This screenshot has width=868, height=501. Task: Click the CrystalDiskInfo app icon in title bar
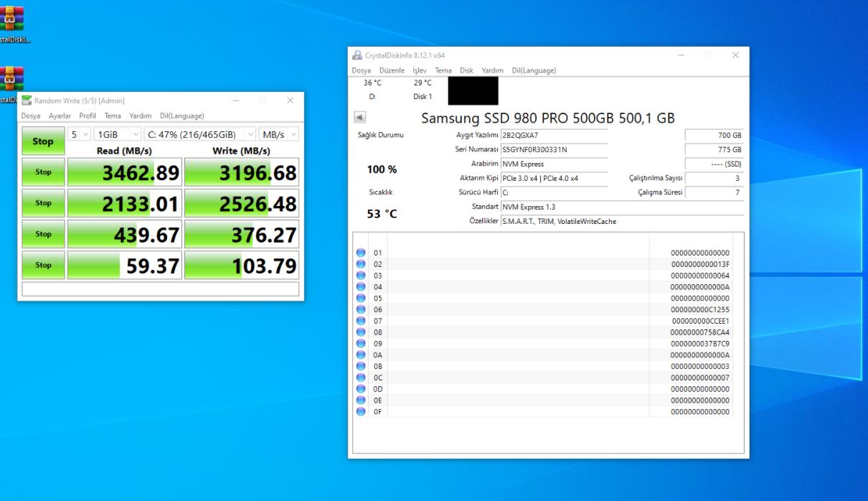tap(357, 55)
